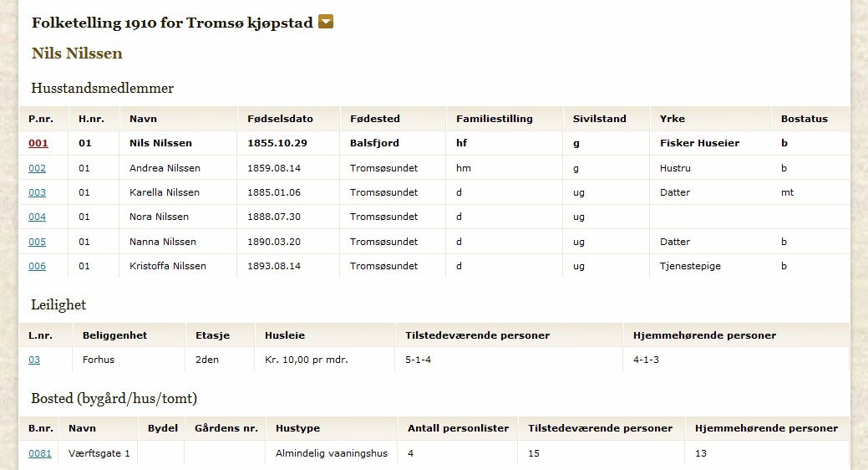Click the Kristoffa Nilssen name cell
The image size is (868, 470).
click(168, 266)
